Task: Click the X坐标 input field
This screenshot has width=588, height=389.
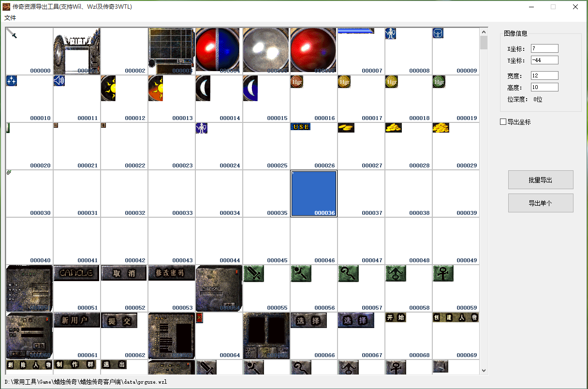Action: (x=544, y=48)
